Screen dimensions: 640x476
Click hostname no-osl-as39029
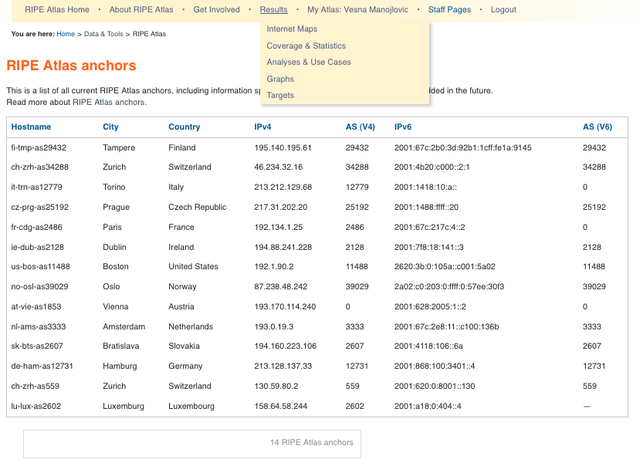(x=40, y=287)
